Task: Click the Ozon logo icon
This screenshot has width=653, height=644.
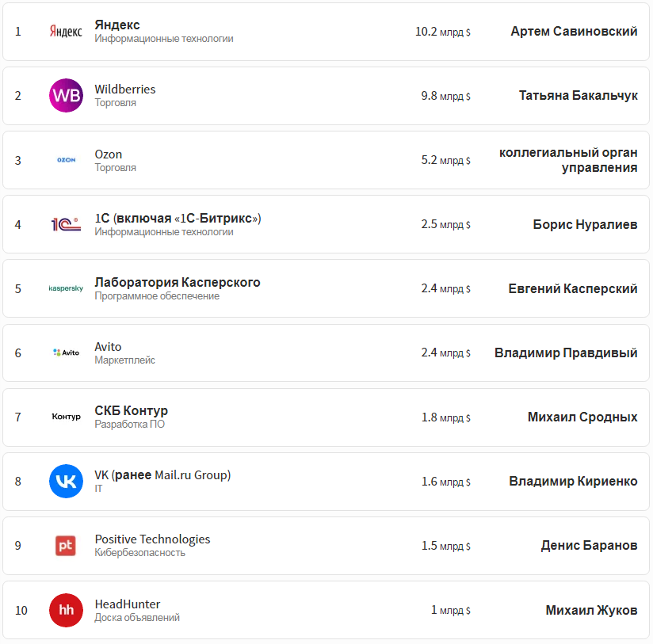Action: [66, 160]
